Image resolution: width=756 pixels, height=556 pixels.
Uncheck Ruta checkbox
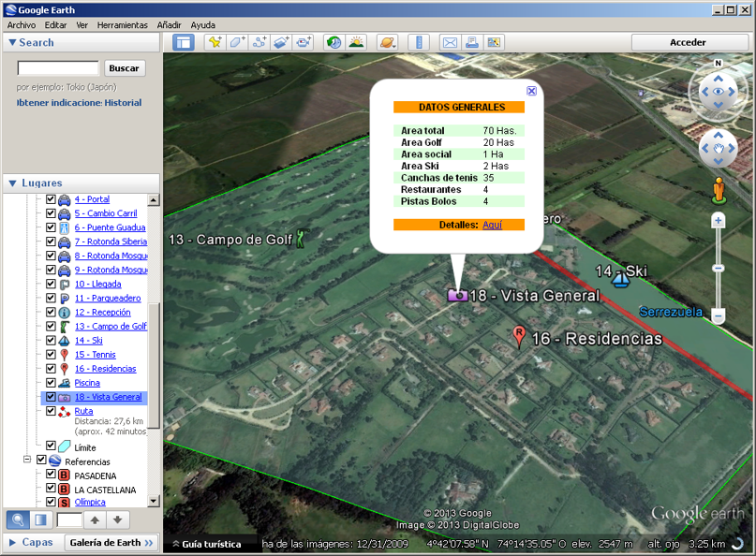51,411
